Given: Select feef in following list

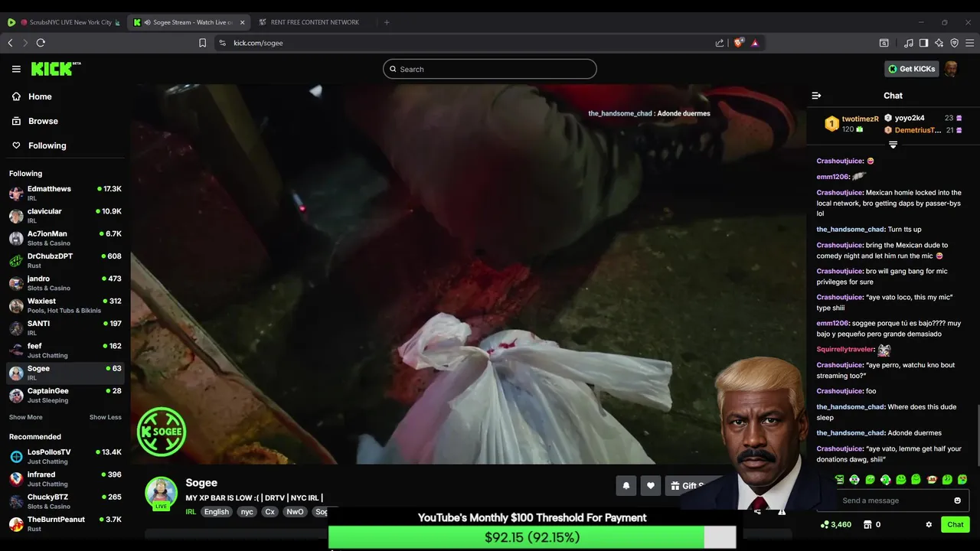Looking at the screenshot, I should [65, 350].
